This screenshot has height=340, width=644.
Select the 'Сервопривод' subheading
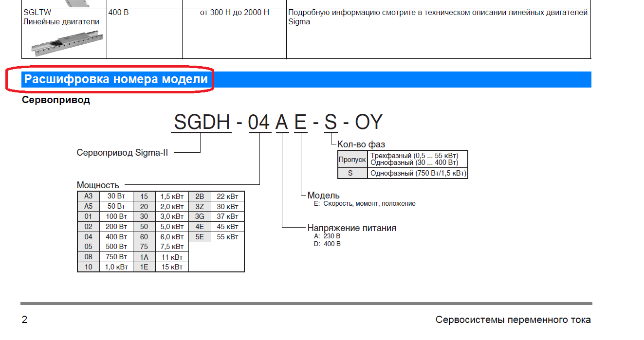click(56, 100)
